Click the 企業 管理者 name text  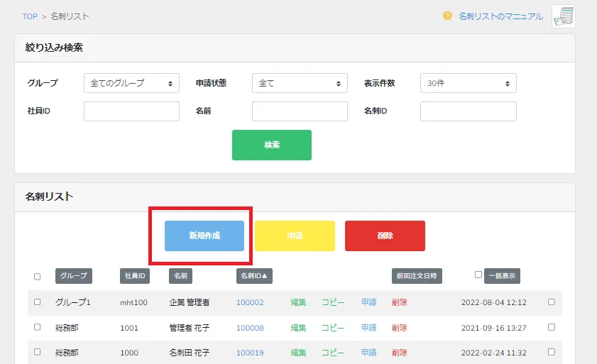190,302
